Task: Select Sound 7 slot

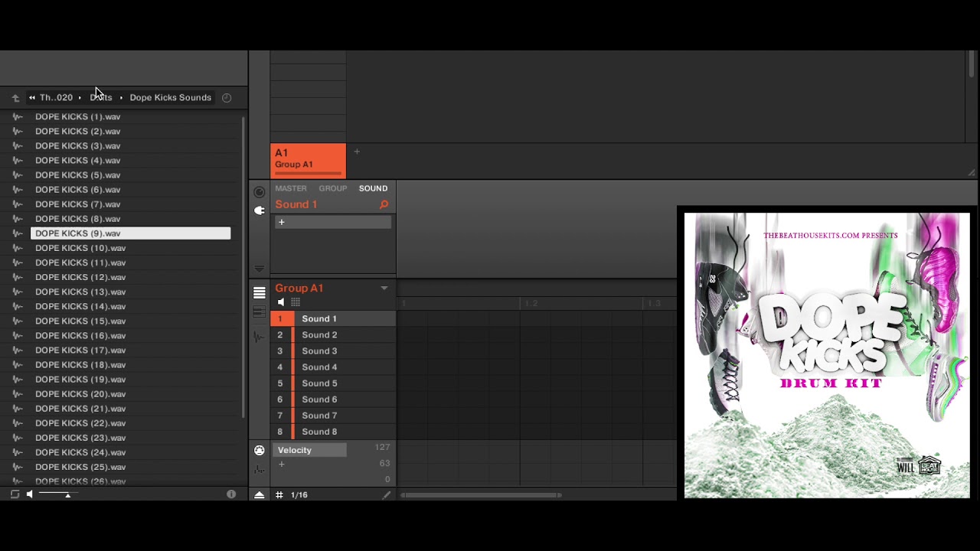Action: pyautogui.click(x=333, y=416)
